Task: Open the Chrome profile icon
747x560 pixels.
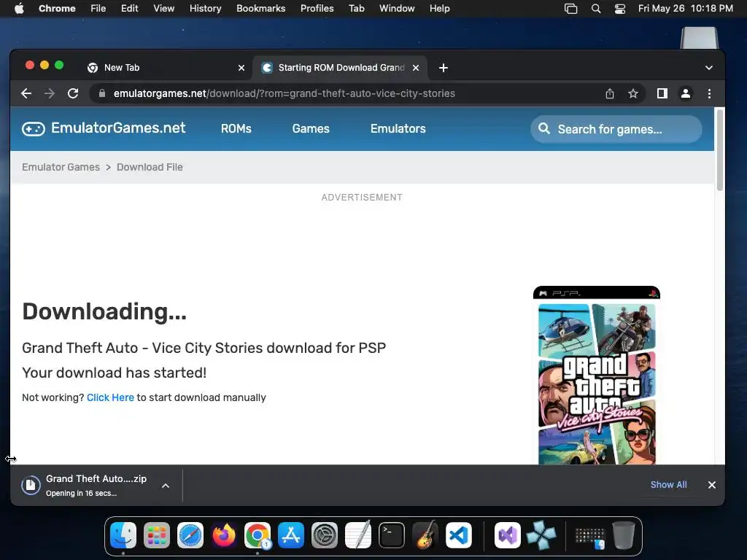Action: (x=686, y=93)
